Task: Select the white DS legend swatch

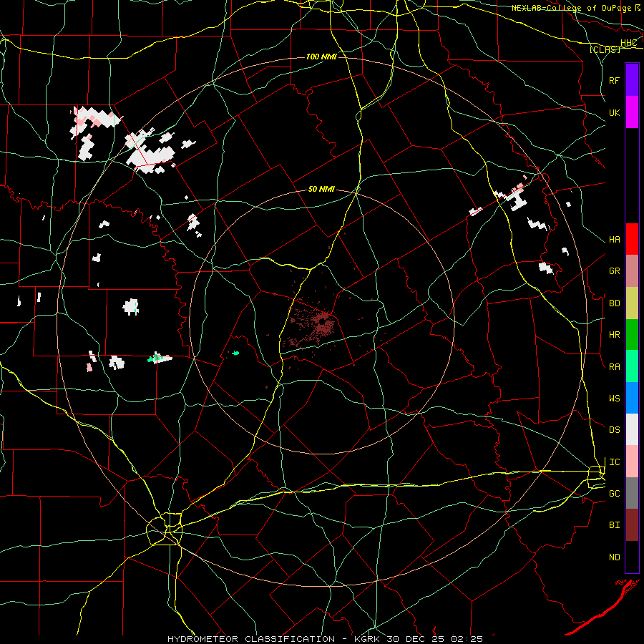Action: 632,429
